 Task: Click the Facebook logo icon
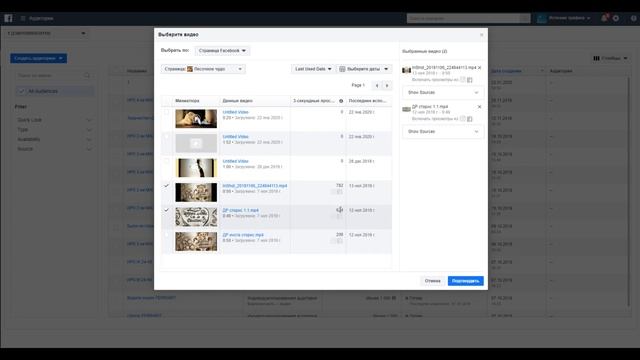pos(8,18)
